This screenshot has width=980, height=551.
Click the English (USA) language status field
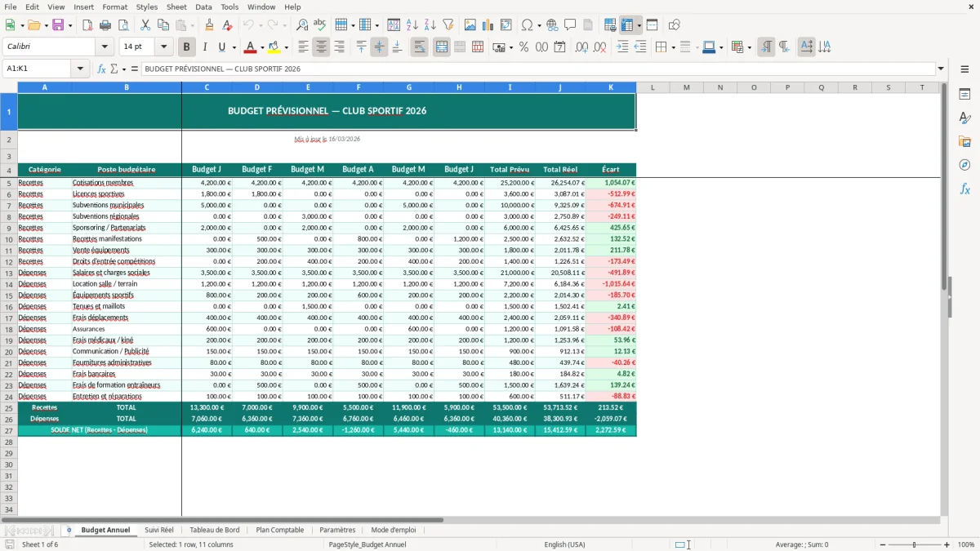coord(565,544)
